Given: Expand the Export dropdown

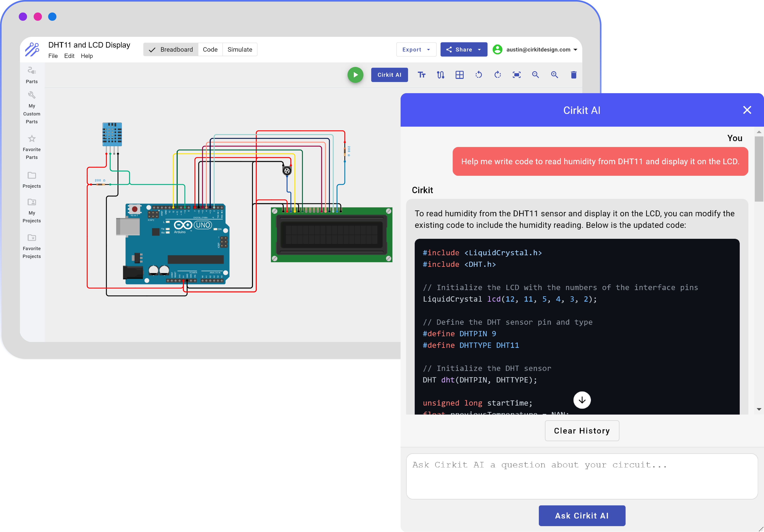Looking at the screenshot, I should [x=416, y=50].
